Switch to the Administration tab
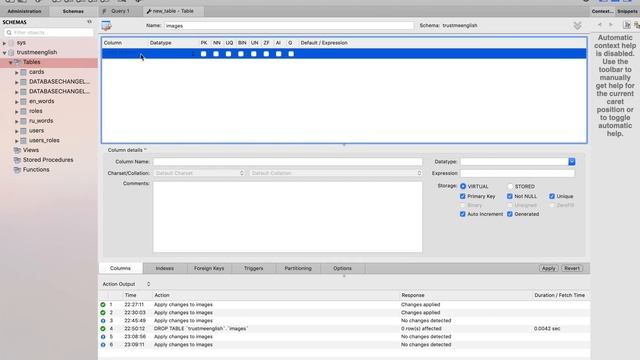Image resolution: width=640 pixels, height=360 pixels. click(x=24, y=11)
